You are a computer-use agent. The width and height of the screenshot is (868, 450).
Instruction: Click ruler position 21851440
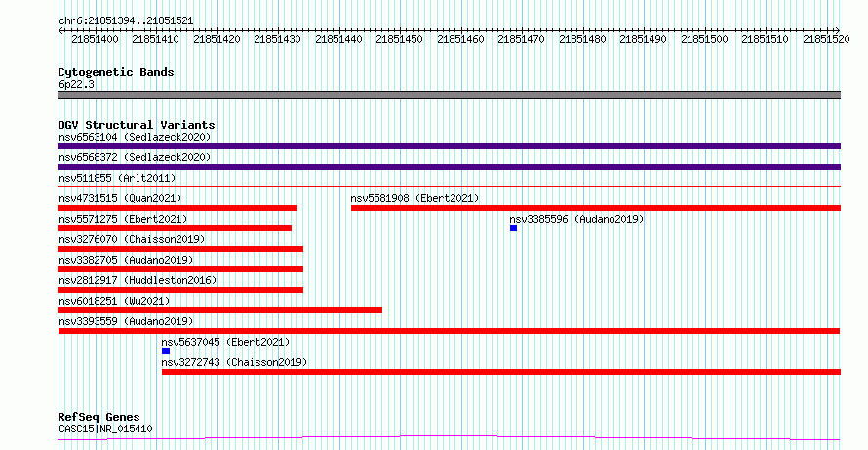click(x=338, y=39)
